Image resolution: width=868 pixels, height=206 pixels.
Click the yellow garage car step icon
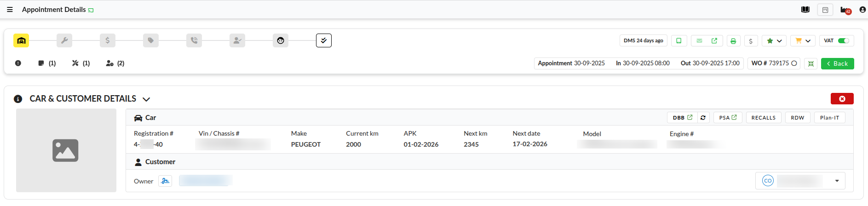pyautogui.click(x=21, y=40)
